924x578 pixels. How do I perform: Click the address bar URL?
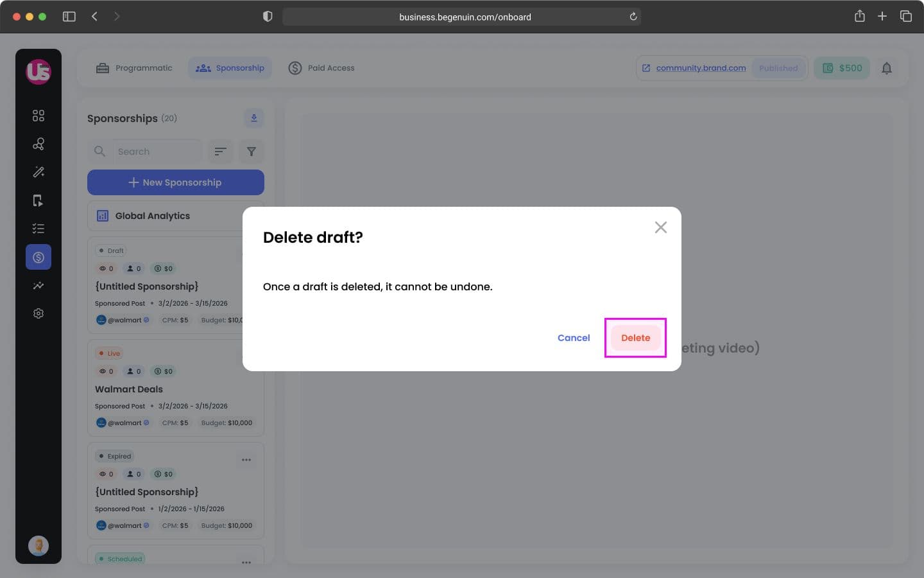coord(465,17)
